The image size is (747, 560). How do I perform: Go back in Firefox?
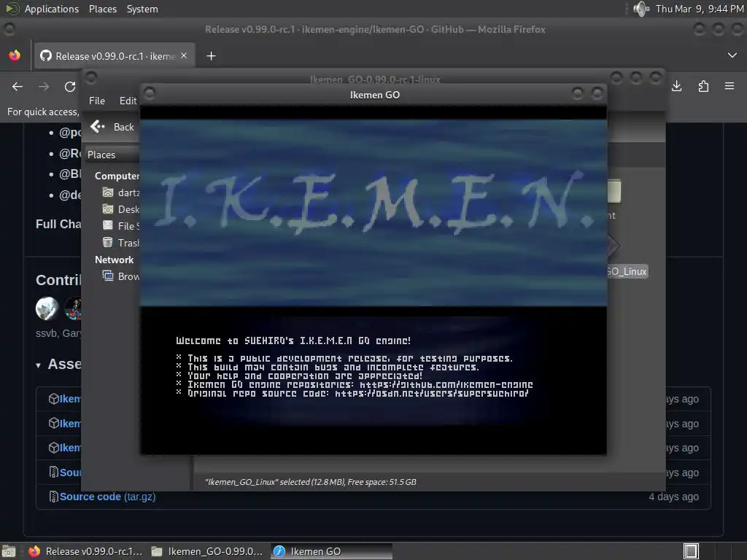[18, 87]
